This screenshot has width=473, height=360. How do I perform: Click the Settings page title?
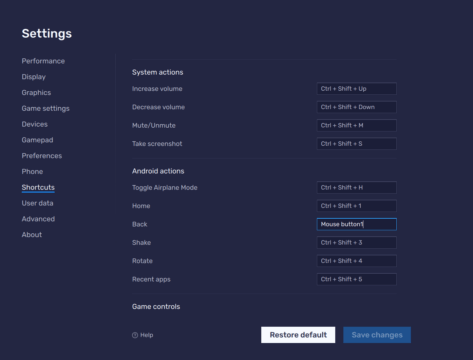(47, 34)
